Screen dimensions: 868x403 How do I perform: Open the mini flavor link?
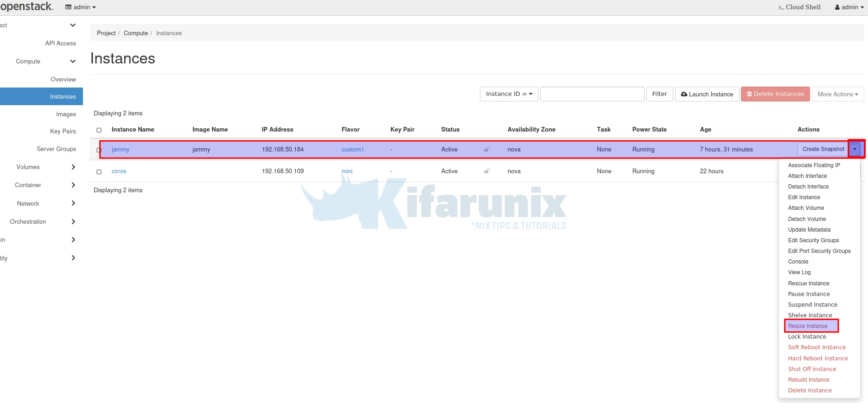click(x=347, y=171)
